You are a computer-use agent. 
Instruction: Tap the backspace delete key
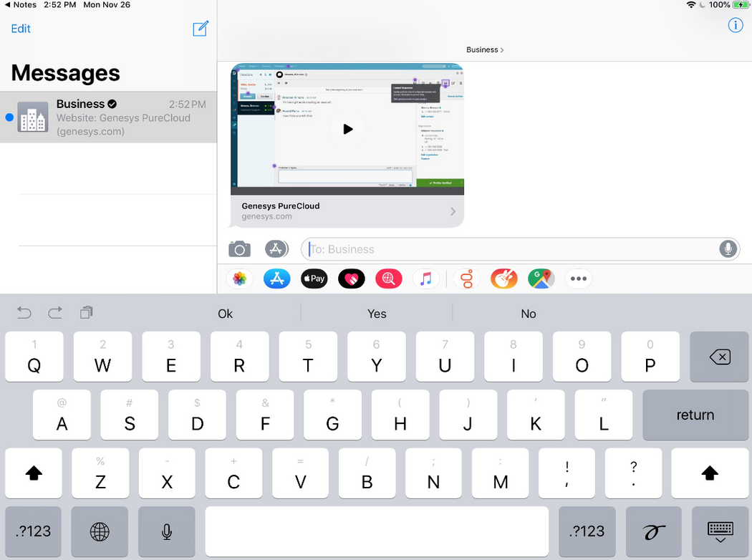click(719, 357)
